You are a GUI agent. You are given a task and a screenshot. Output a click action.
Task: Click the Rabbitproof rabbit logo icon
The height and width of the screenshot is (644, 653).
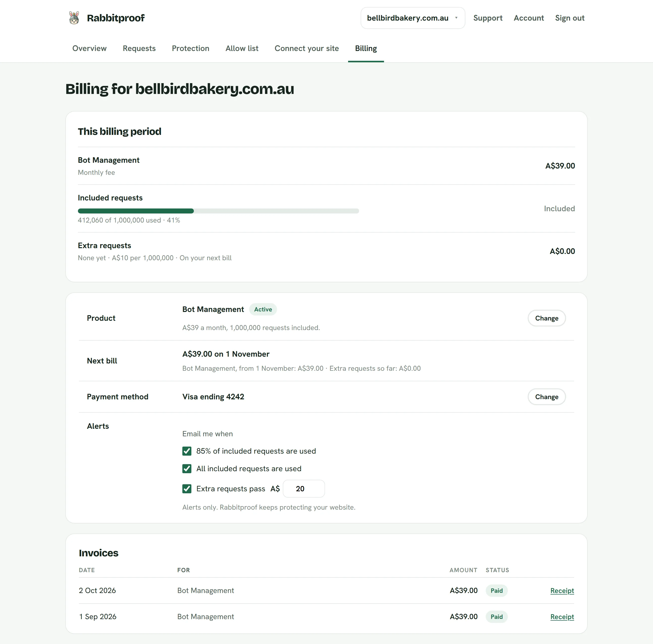[74, 18]
